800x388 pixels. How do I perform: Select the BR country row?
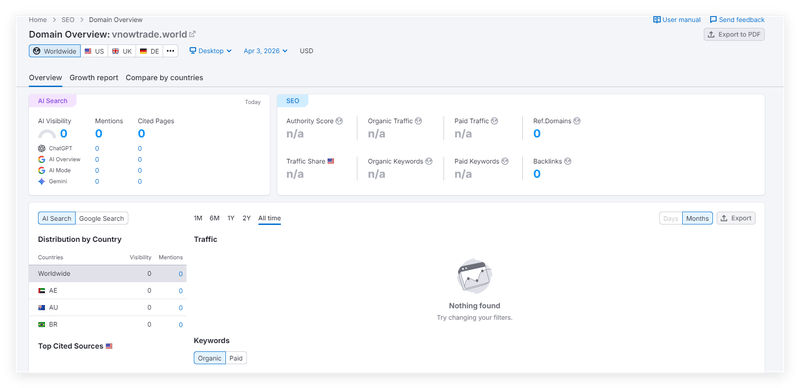click(108, 324)
